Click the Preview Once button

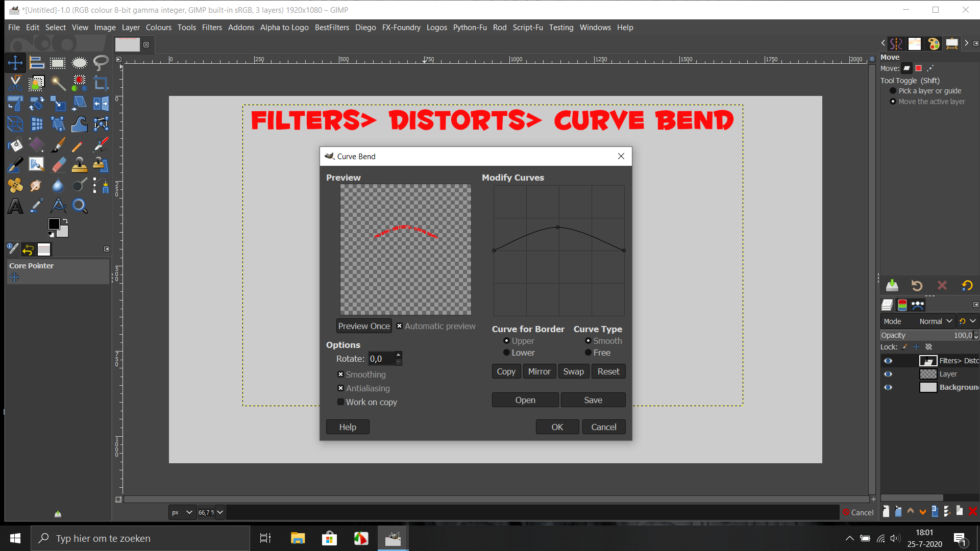364,326
